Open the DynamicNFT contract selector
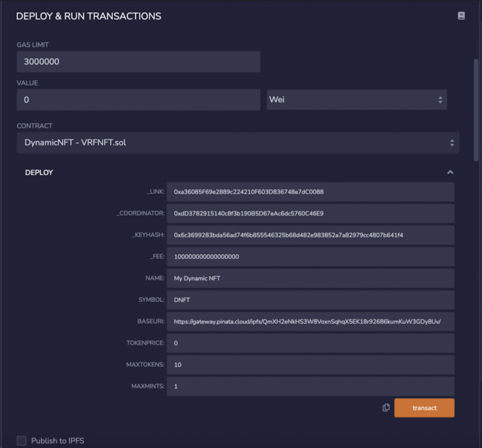Screen dimensions: 482x448 (x=237, y=143)
